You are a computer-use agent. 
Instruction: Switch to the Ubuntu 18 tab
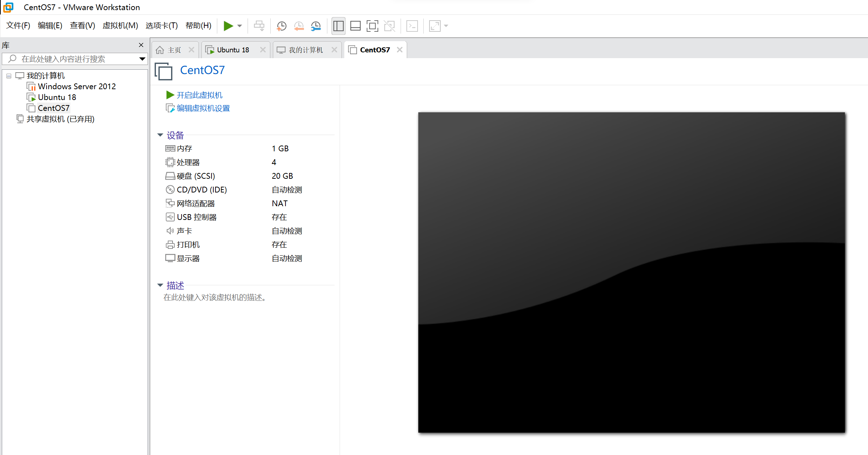tap(232, 50)
